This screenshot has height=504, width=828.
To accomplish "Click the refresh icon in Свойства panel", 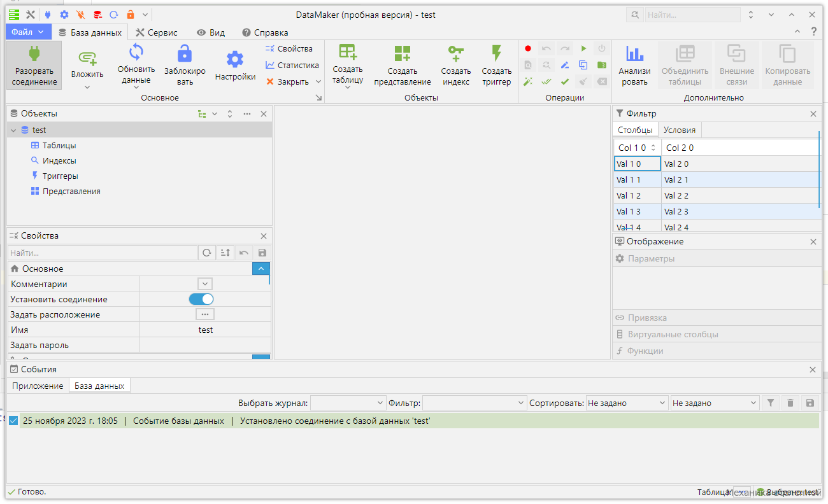I will [x=207, y=253].
